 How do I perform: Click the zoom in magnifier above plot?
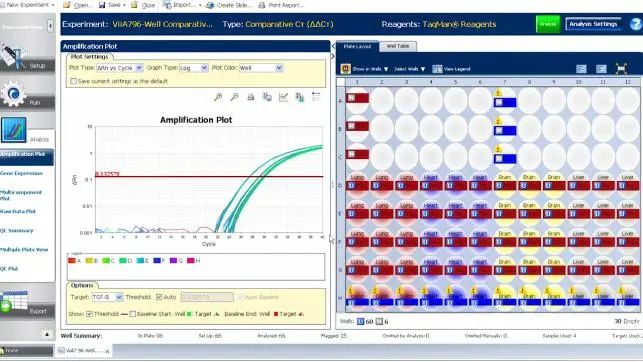coord(218,97)
